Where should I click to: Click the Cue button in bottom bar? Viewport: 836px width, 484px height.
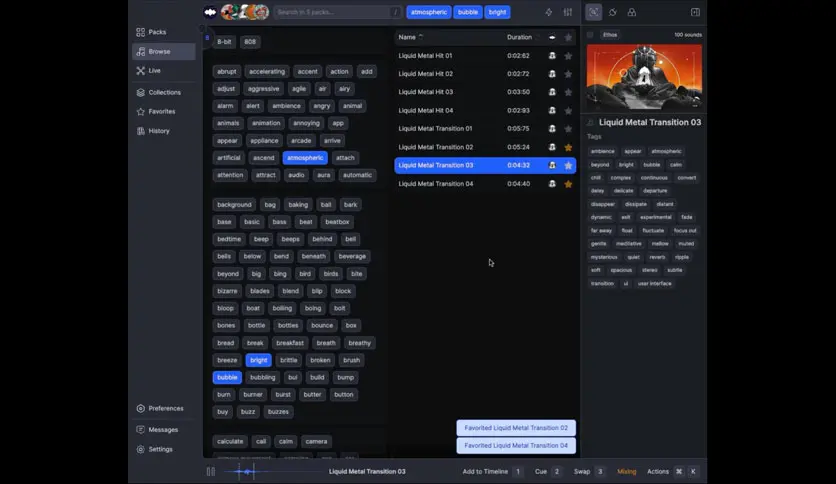(548, 471)
